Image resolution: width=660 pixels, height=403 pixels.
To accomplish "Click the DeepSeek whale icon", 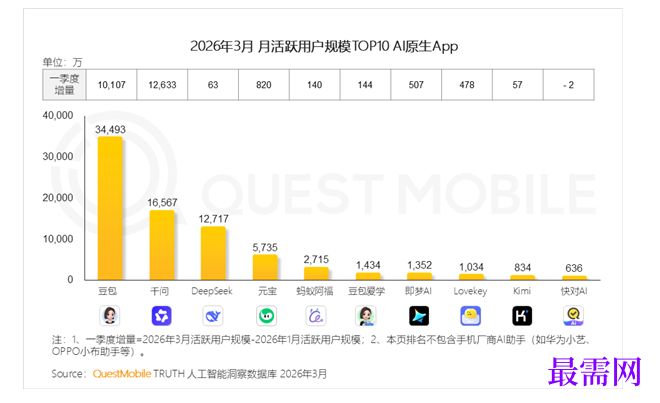I will click(x=213, y=316).
